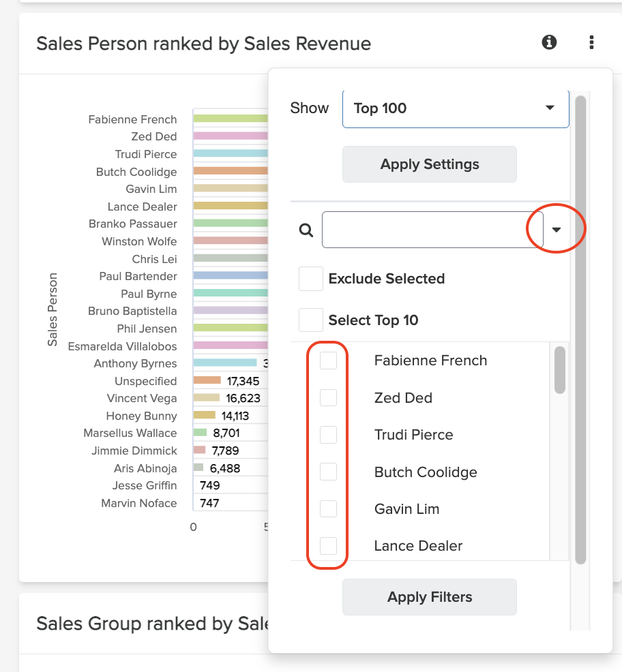
Task: Check the box next to Zed Ded
Action: (329, 397)
